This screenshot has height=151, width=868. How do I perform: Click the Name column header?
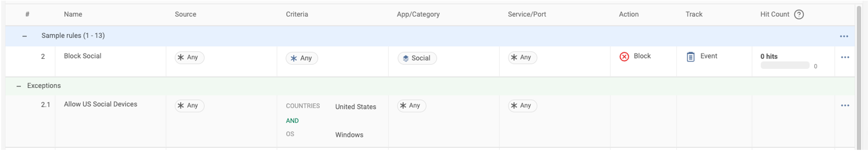pos(73,14)
